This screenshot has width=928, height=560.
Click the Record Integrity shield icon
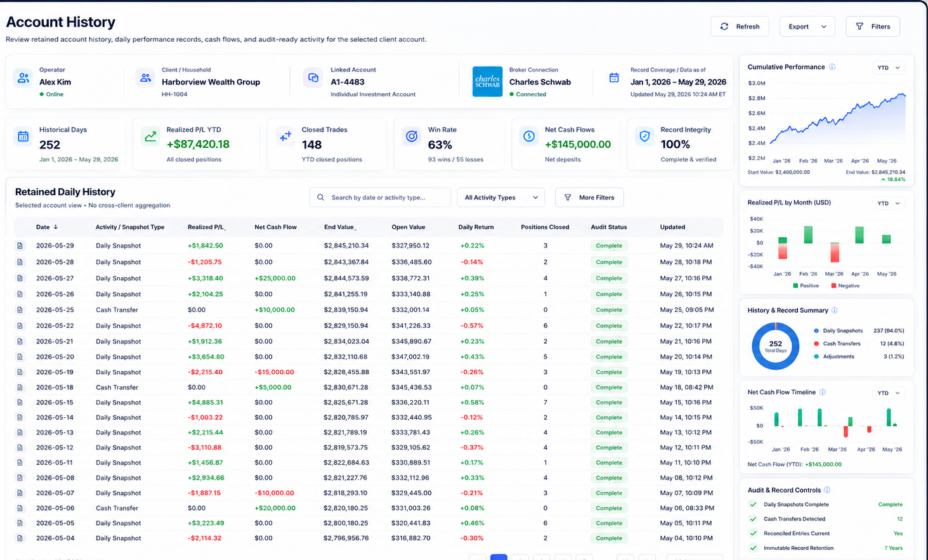[644, 136]
